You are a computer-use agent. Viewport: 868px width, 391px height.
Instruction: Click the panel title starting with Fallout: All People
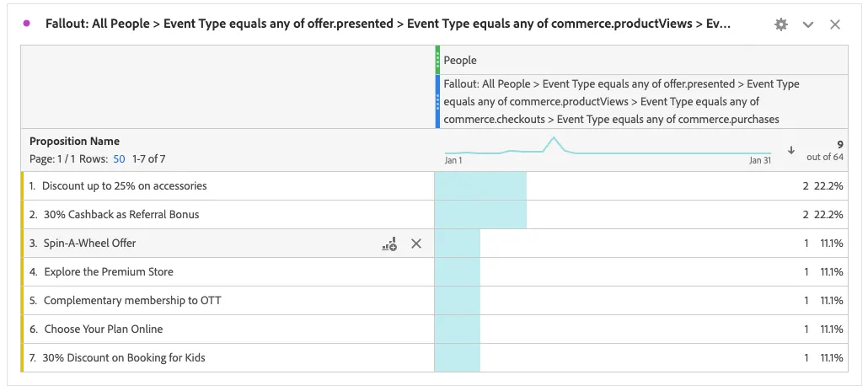coord(388,24)
